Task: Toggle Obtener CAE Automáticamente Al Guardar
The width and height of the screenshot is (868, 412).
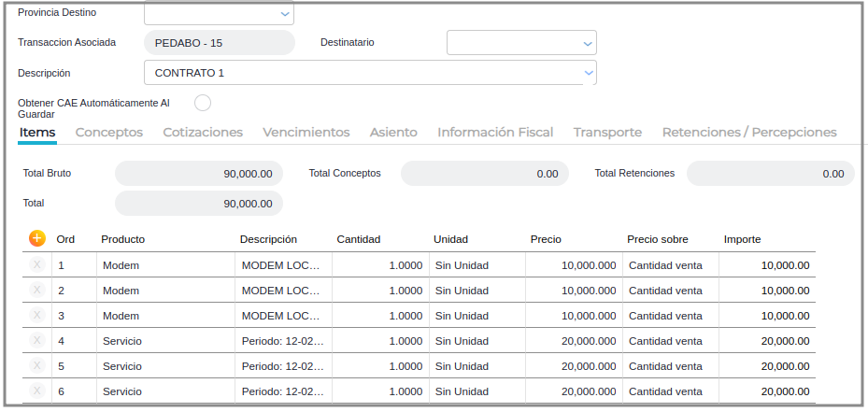Action: pos(203,102)
